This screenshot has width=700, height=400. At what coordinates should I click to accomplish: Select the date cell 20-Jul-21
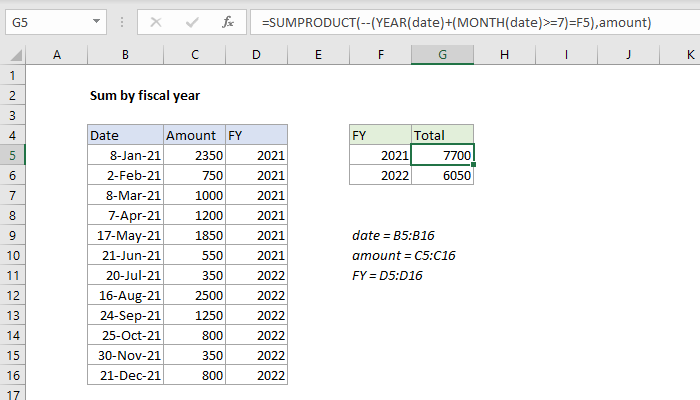(125, 275)
